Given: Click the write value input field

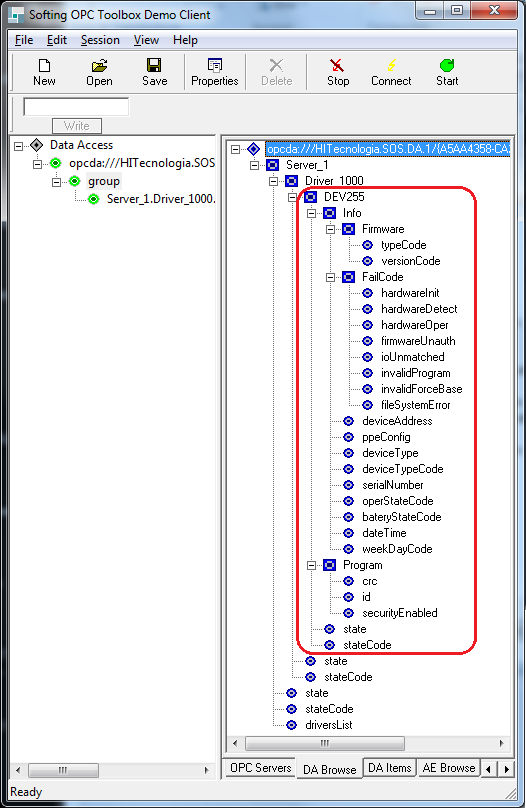Looking at the screenshot, I should point(76,107).
